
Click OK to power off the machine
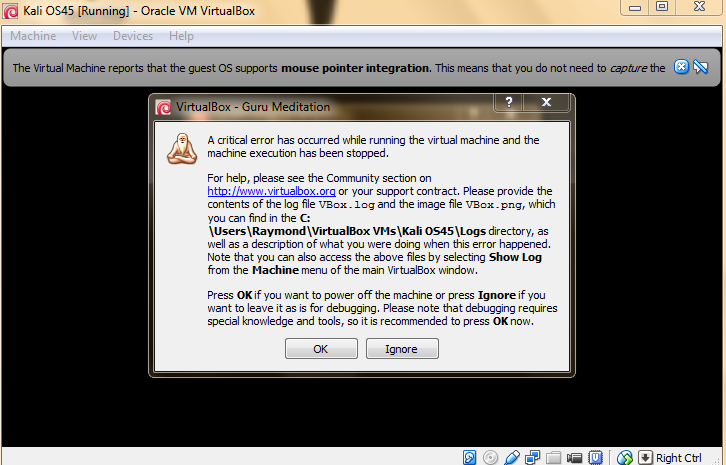[321, 349]
